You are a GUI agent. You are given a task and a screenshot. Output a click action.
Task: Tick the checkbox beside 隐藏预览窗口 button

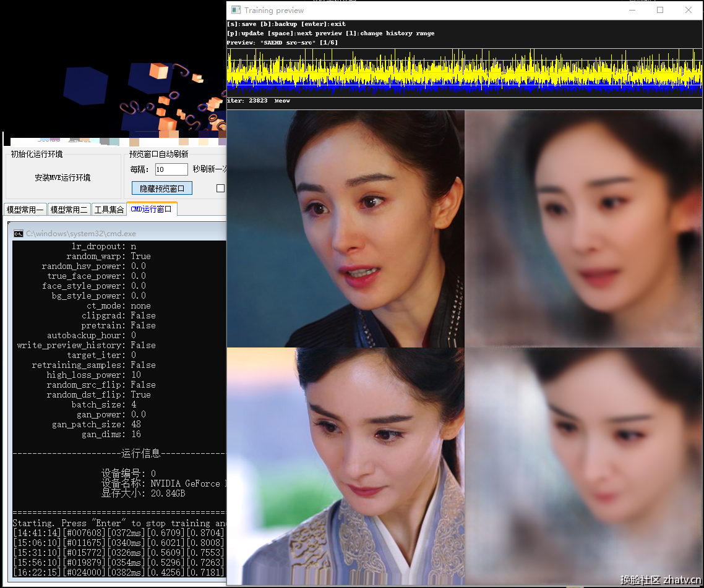(x=220, y=189)
